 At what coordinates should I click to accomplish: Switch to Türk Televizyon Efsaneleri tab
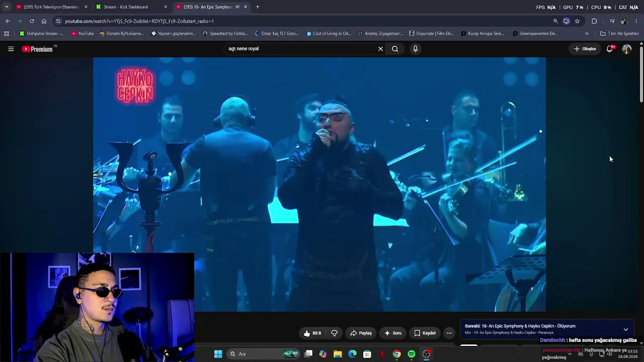point(52,7)
